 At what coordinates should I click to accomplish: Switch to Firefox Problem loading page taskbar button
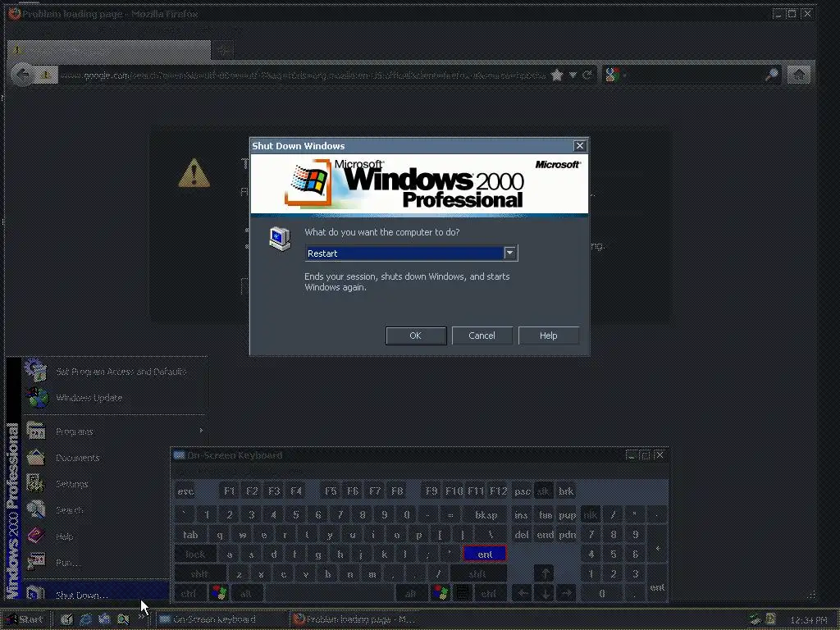(x=356, y=619)
